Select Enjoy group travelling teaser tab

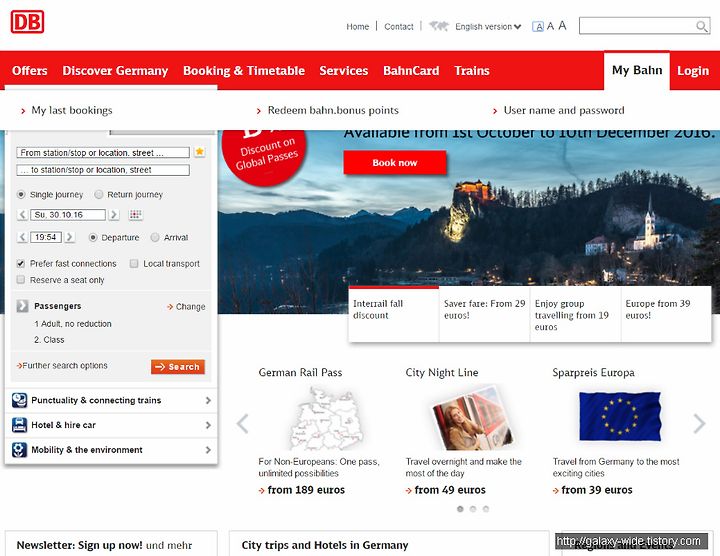(x=575, y=314)
